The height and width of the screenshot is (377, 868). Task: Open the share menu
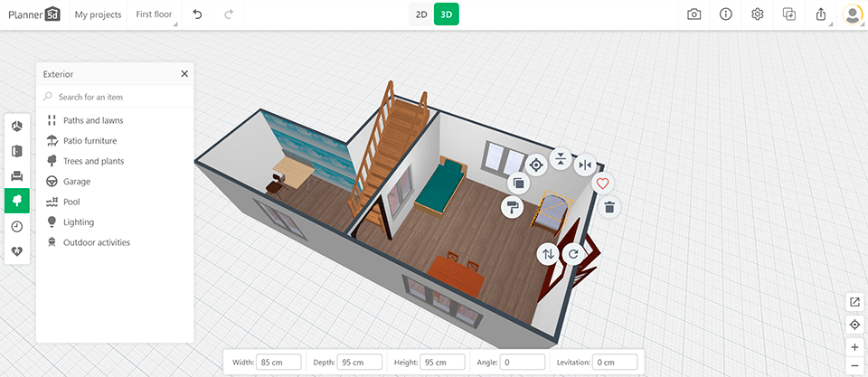coord(821,15)
